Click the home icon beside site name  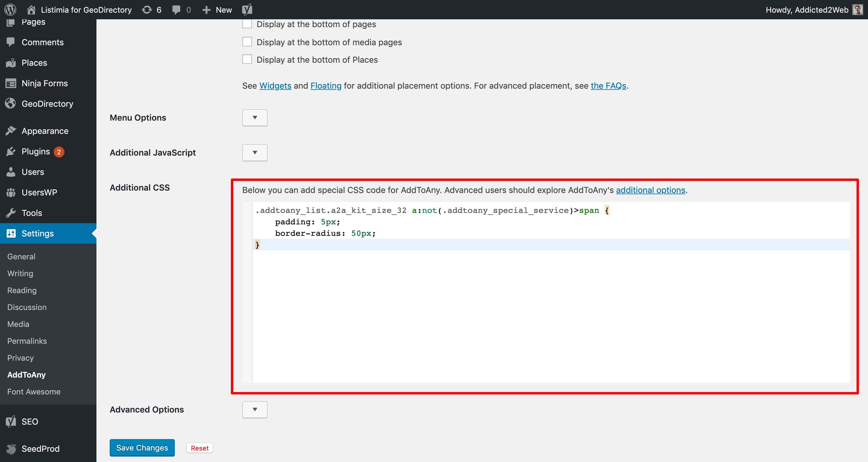pos(31,10)
